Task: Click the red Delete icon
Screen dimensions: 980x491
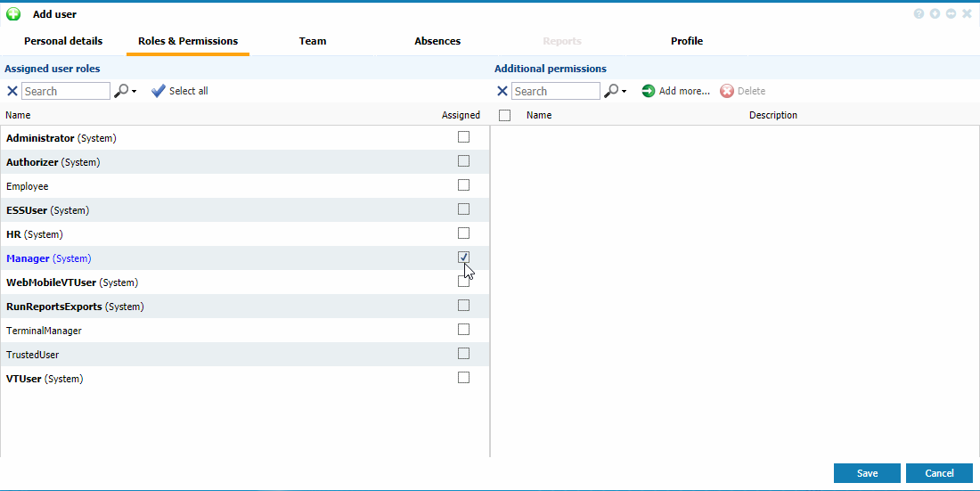Action: [727, 91]
